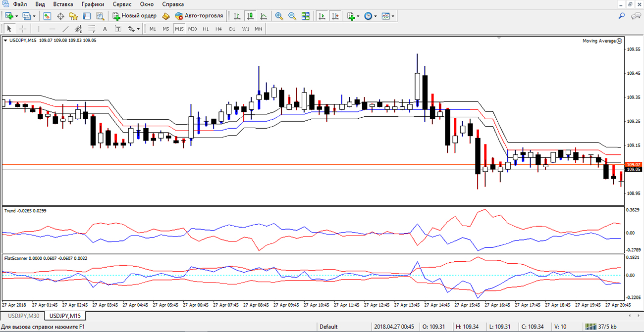The width and height of the screenshot is (644, 332).
Task: Open the chat bubbles icon
Action: click(636, 16)
